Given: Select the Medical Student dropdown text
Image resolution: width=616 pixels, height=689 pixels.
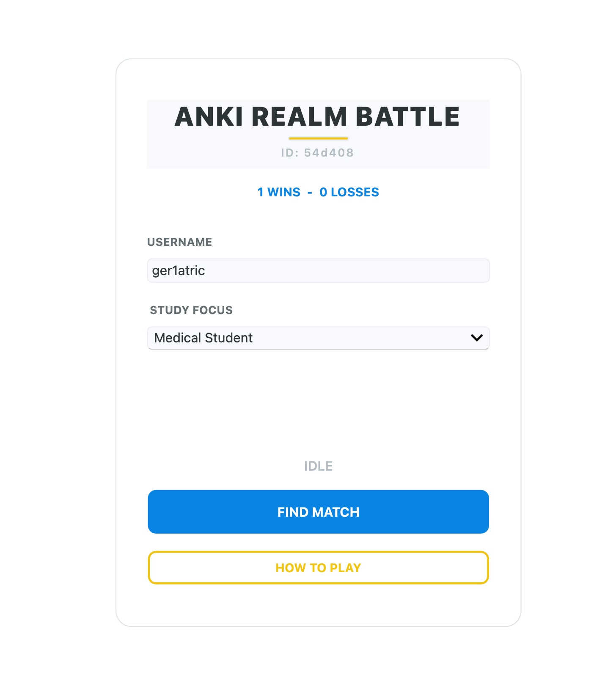Looking at the screenshot, I should [203, 338].
